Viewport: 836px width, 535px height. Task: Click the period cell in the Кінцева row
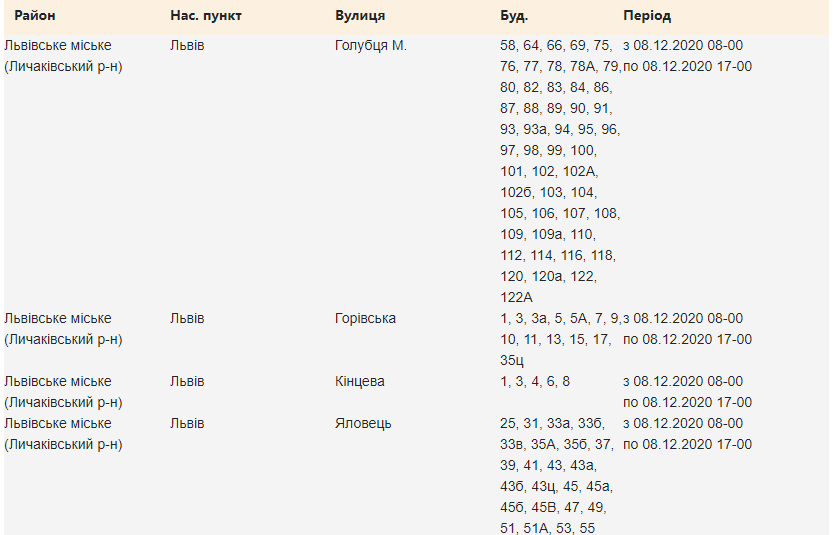[687, 392]
